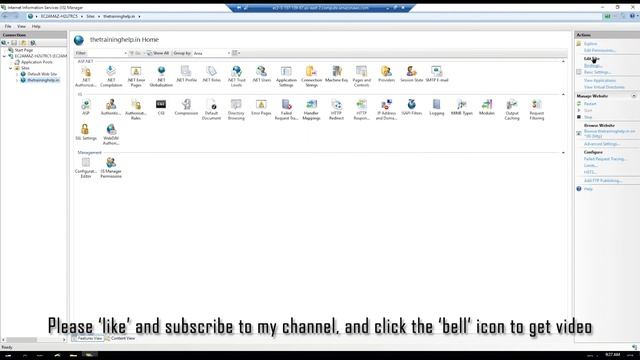This screenshot has width=640, height=360.
Task: Open the Logging feature
Action: click(x=437, y=107)
